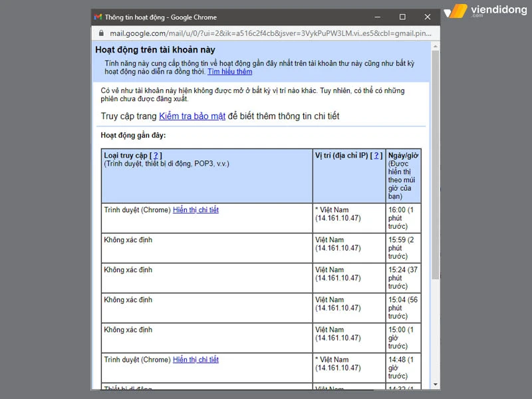Click the 'Thông tin hoạt động' window title

(160, 17)
